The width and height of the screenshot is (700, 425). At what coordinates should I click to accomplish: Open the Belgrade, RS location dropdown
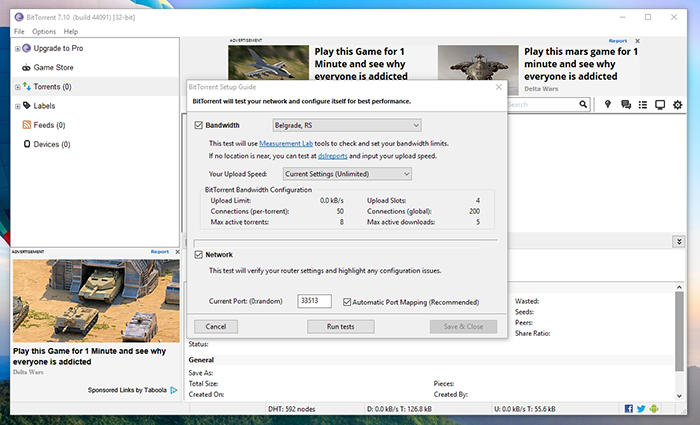347,125
